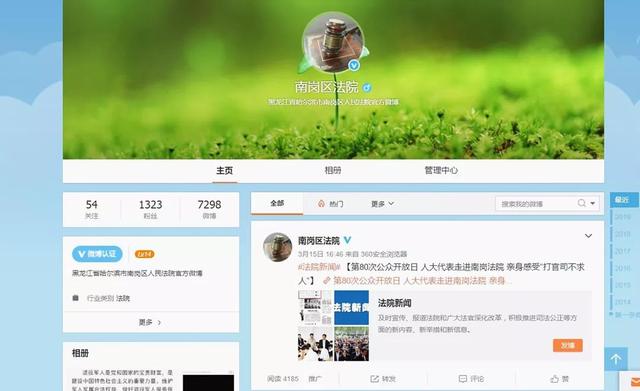Click the orange button on 法院新闻 card
Image resolution: width=640 pixels, height=391 pixels.
pyautogui.click(x=568, y=345)
